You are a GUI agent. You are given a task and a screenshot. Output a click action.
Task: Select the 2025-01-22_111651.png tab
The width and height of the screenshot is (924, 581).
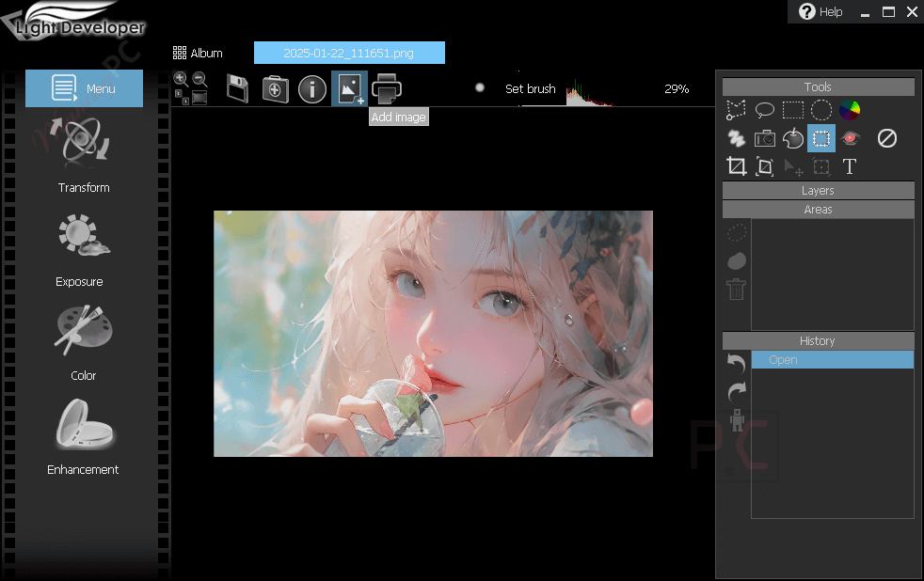pyautogui.click(x=349, y=53)
